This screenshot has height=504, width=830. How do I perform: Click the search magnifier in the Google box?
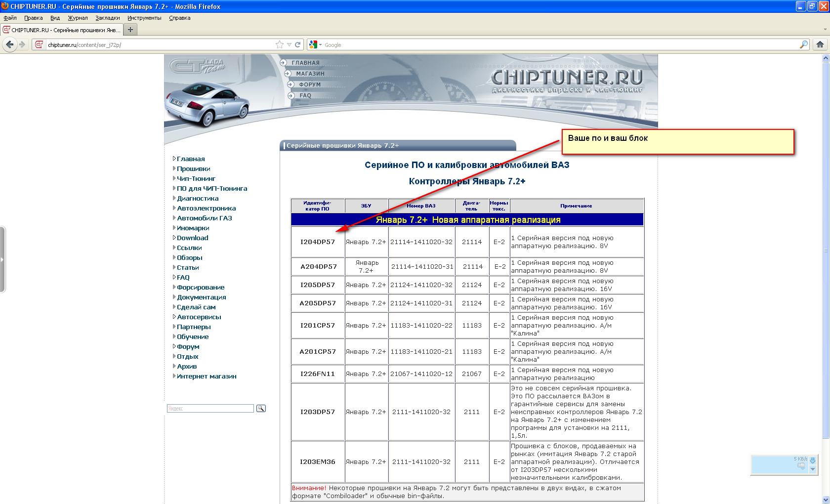804,44
